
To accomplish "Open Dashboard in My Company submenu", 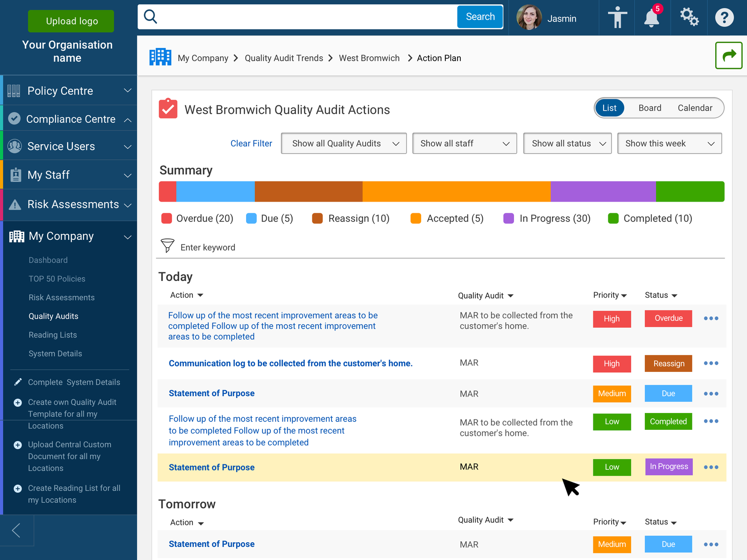I will pyautogui.click(x=48, y=260).
